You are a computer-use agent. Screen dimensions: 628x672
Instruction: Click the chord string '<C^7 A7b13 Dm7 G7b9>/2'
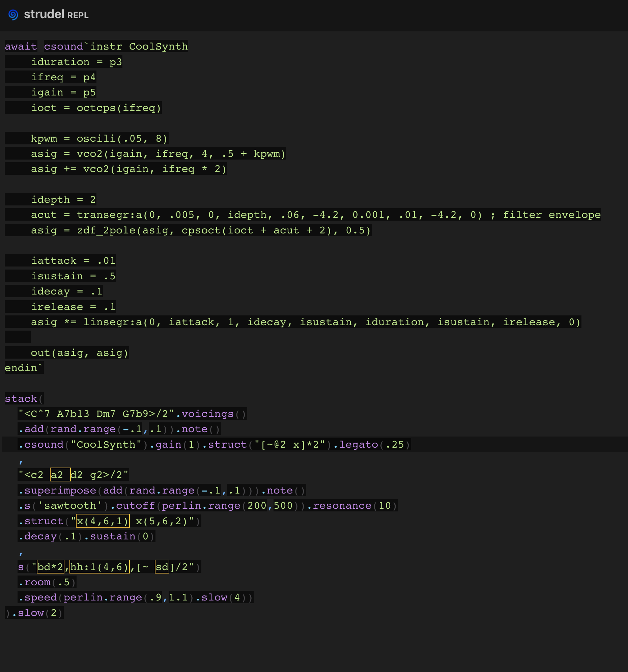96,414
